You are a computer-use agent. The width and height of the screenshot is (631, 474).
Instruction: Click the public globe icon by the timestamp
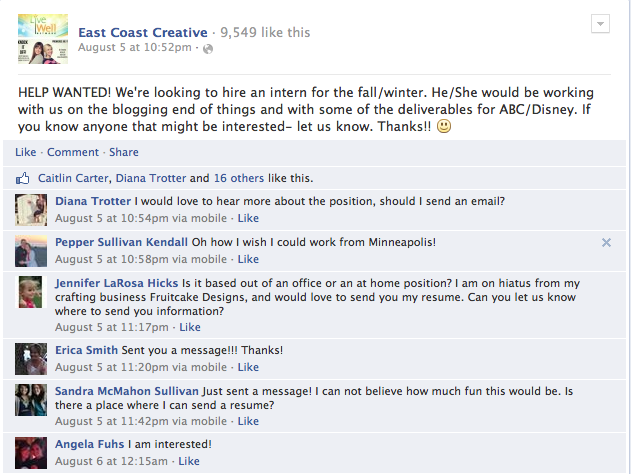[x=207, y=48]
